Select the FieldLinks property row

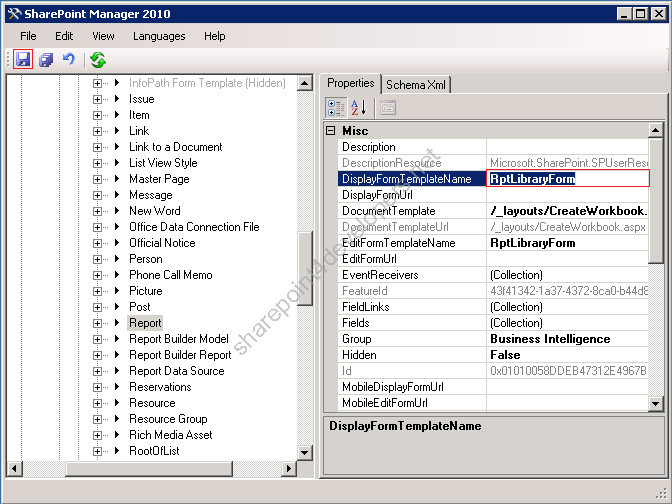pos(493,307)
